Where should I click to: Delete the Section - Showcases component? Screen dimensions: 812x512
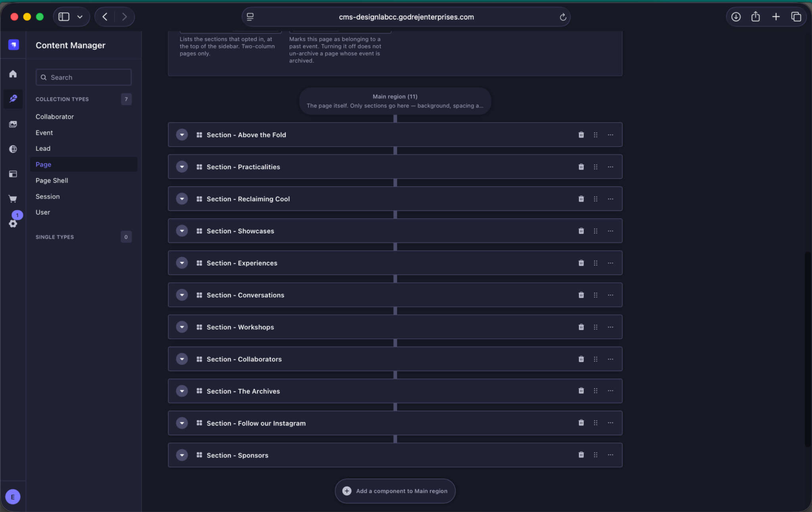[x=581, y=231]
